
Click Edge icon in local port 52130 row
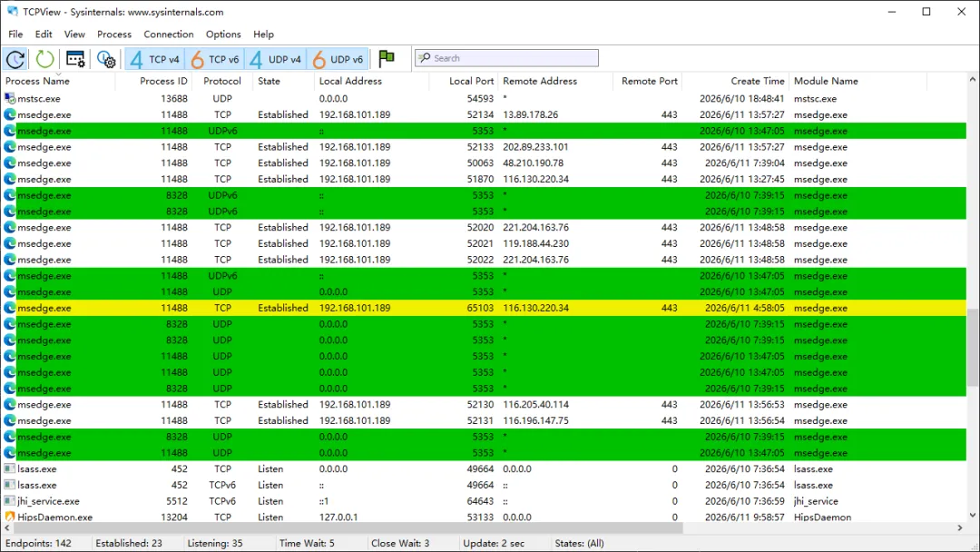10,404
